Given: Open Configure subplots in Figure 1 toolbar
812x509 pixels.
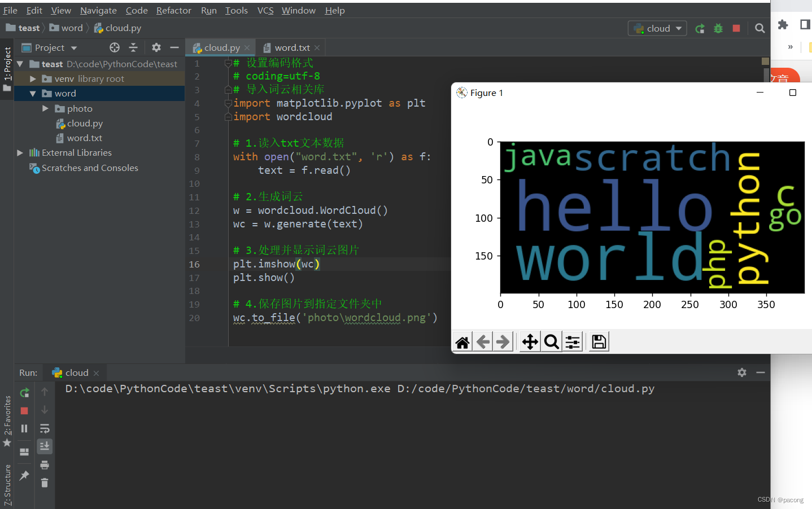Looking at the screenshot, I should click(x=573, y=342).
